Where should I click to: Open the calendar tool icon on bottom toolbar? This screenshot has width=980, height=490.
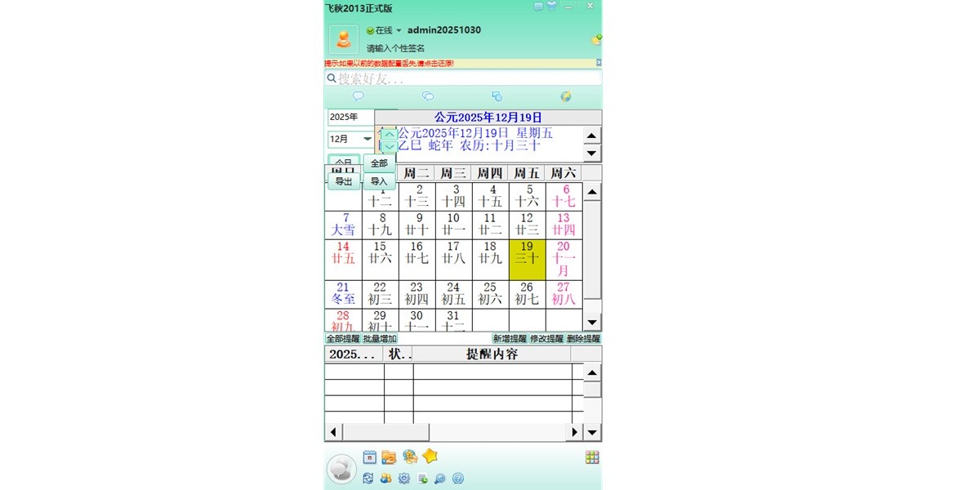[369, 456]
